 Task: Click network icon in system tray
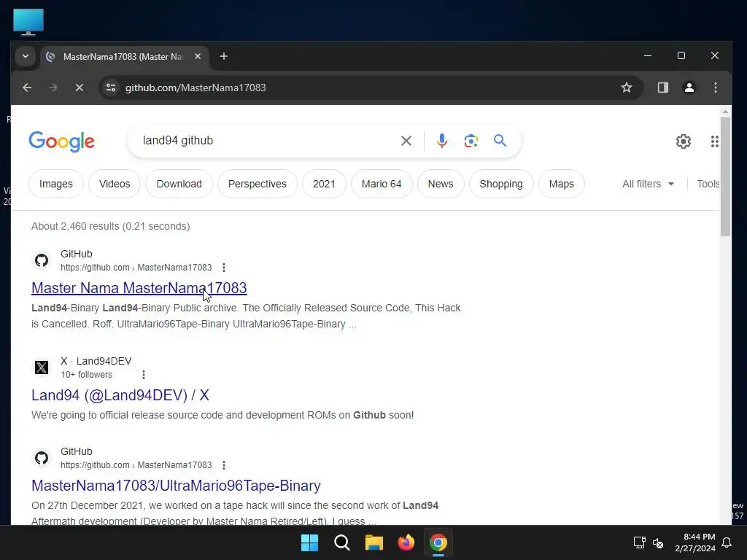[639, 542]
